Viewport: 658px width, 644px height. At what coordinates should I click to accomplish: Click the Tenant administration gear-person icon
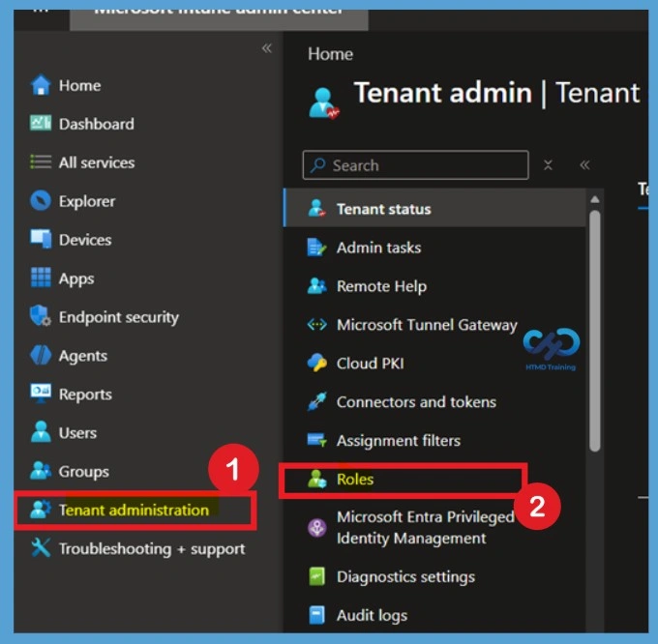click(41, 510)
